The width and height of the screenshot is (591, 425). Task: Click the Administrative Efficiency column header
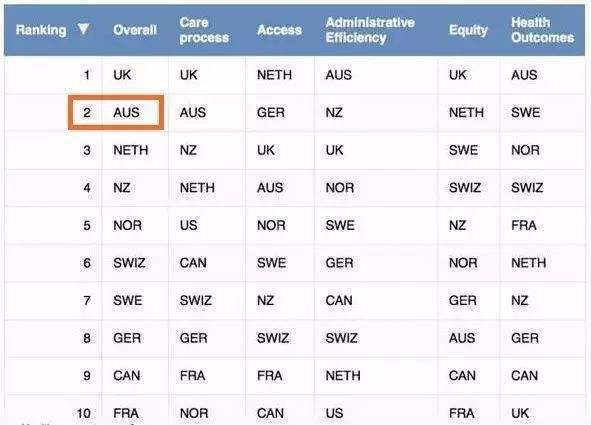tap(370, 30)
